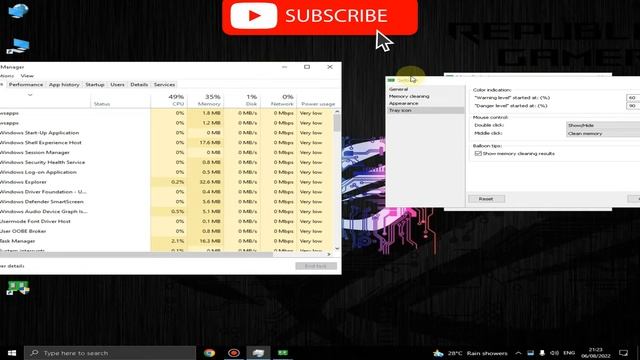
Task: Switch to the Startup tab
Action: (x=95, y=84)
